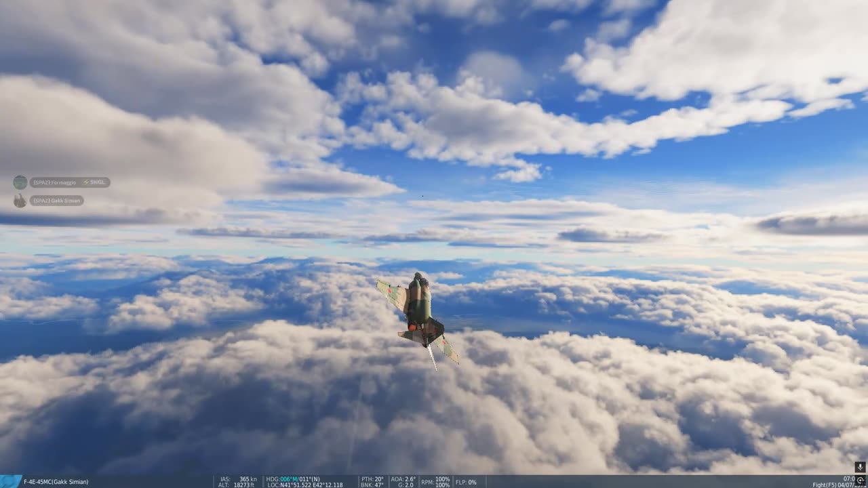Screen dimensions: 868x488
Task: Click the ALT 18273 ft readout
Action: point(238,485)
